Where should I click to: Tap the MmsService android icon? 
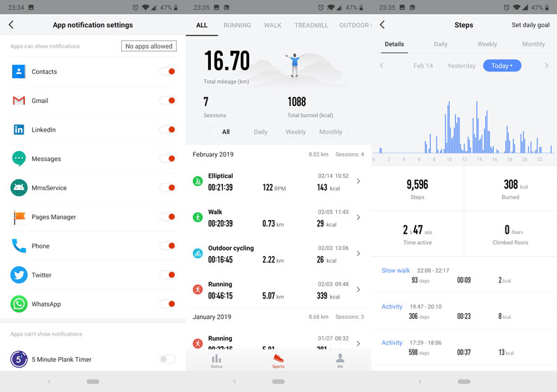19,188
